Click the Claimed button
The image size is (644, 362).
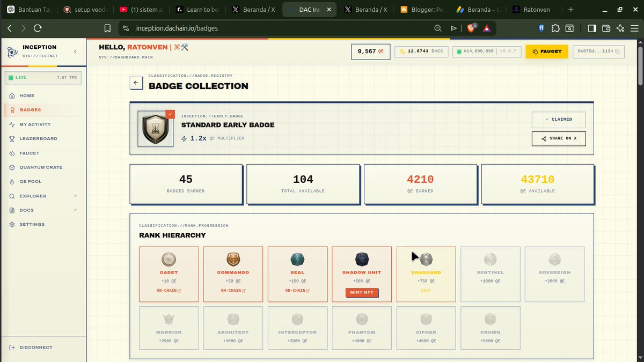click(x=559, y=120)
